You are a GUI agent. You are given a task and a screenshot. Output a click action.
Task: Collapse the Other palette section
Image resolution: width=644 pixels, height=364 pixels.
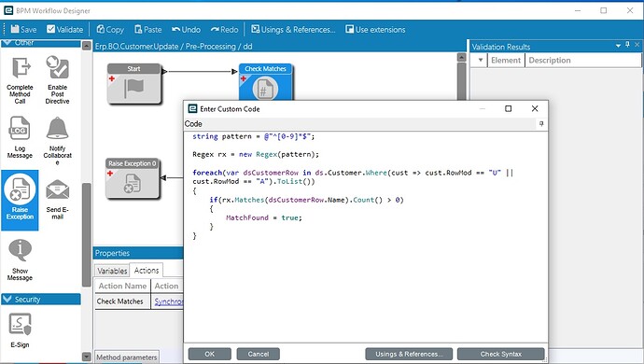pyautogui.click(x=7, y=43)
